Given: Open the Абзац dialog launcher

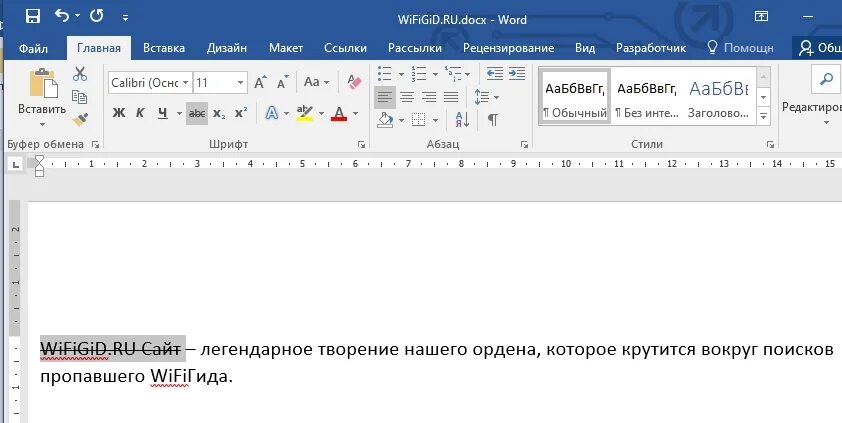Looking at the screenshot, I should tap(524, 144).
